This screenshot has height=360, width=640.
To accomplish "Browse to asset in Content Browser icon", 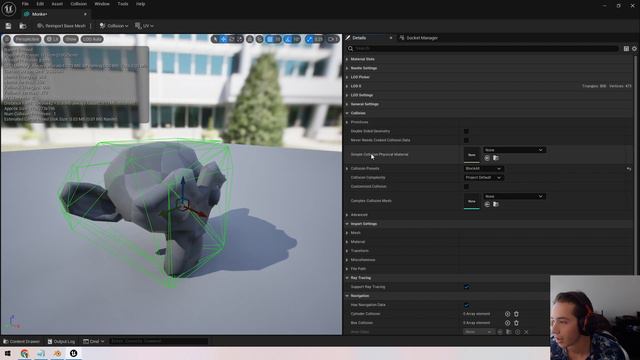I will (x=23, y=26).
